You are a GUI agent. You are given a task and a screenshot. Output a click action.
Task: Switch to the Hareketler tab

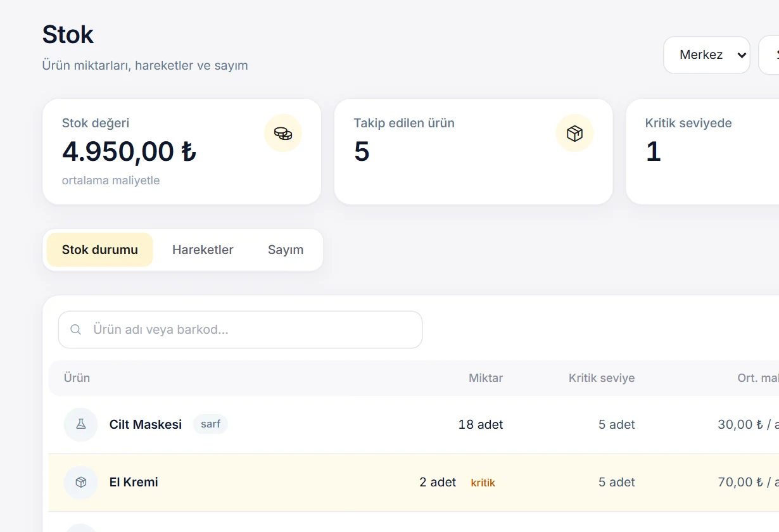pyautogui.click(x=203, y=250)
